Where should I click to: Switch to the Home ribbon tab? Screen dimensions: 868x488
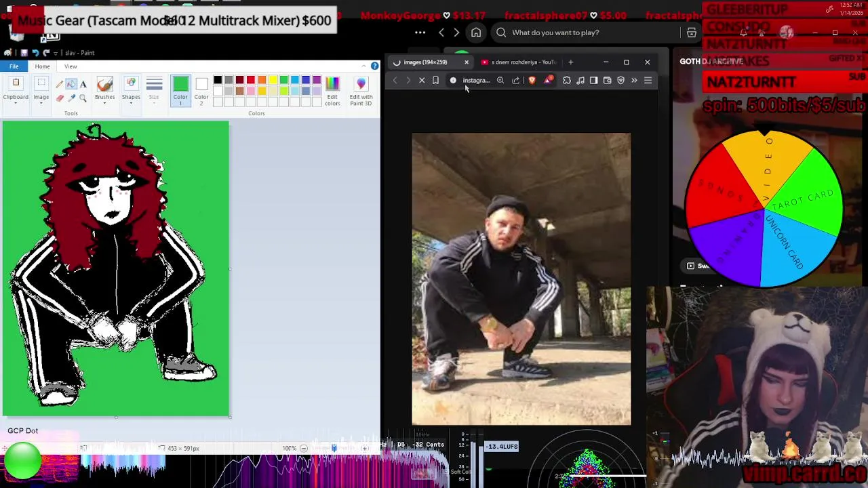42,66
